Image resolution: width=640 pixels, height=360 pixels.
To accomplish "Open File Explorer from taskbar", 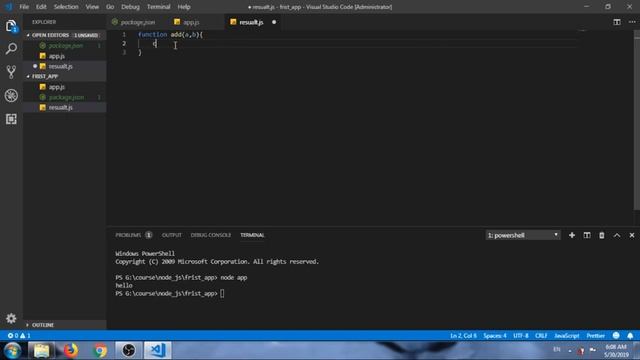I will click(x=41, y=351).
